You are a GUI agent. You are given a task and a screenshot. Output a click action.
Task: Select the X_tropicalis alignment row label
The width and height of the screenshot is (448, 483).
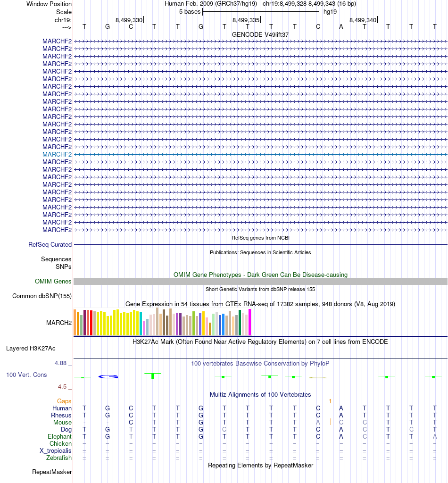click(x=56, y=450)
